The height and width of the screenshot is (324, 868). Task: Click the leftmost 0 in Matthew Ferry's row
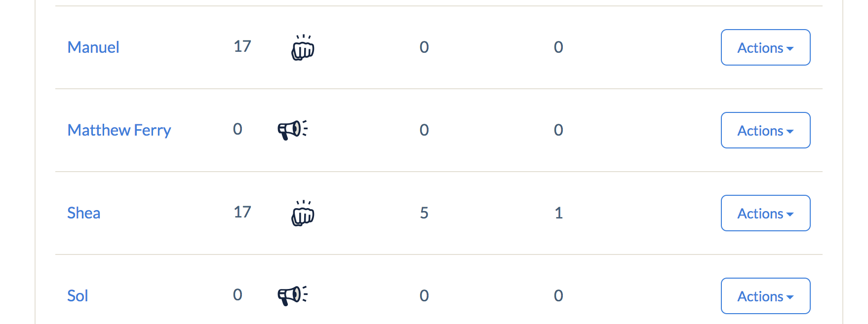click(x=237, y=129)
